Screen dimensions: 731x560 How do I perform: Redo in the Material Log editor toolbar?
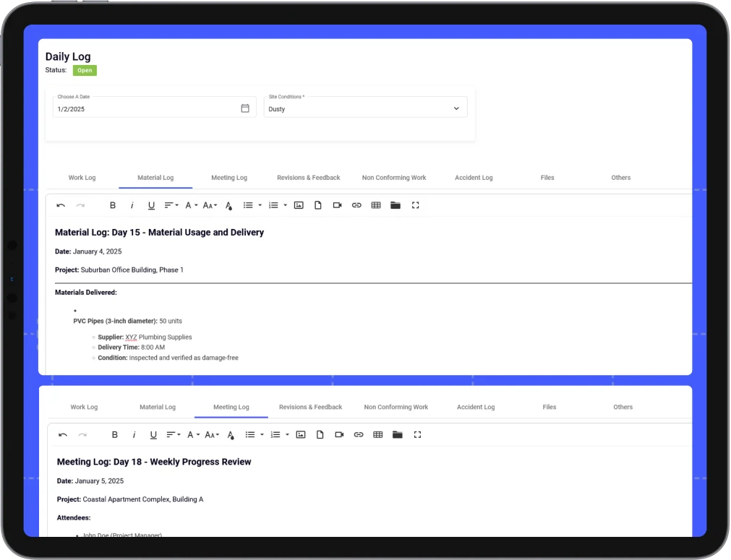(80, 205)
